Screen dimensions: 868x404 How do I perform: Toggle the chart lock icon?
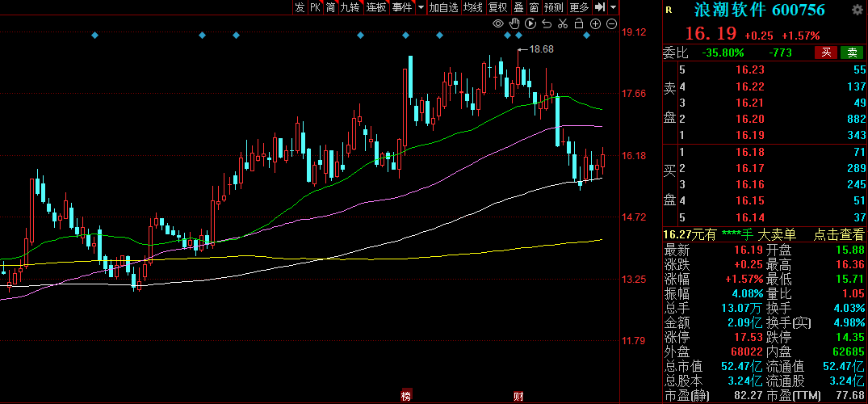click(x=579, y=23)
